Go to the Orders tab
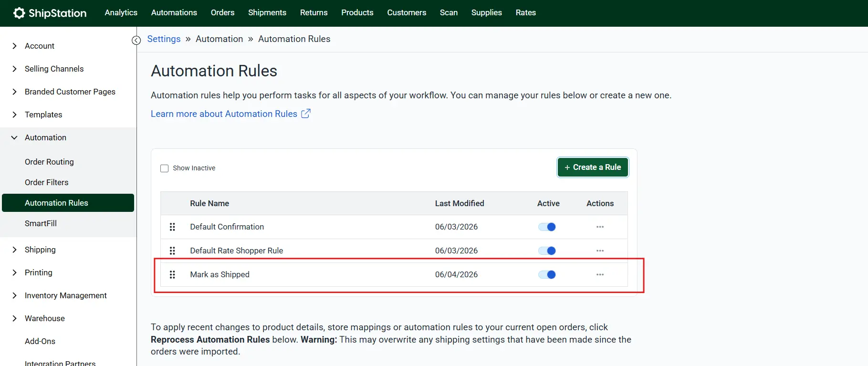Image resolution: width=868 pixels, height=366 pixels. (x=223, y=13)
